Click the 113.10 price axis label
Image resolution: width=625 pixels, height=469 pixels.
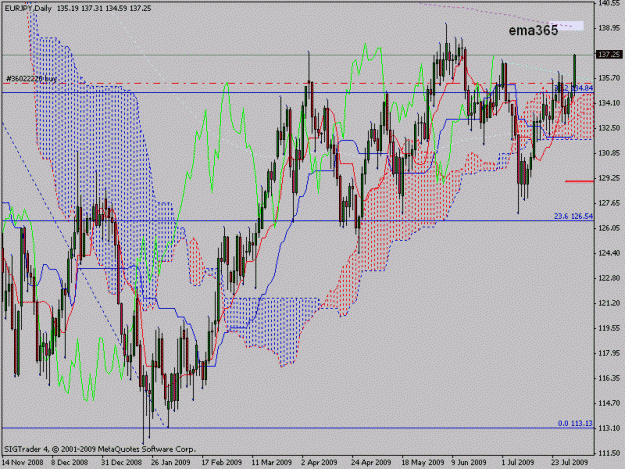point(609,428)
